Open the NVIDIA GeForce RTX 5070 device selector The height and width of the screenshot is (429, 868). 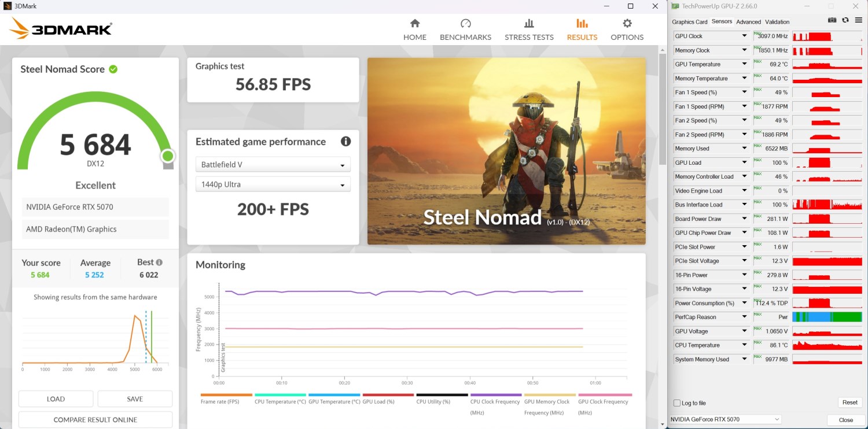[x=725, y=419]
